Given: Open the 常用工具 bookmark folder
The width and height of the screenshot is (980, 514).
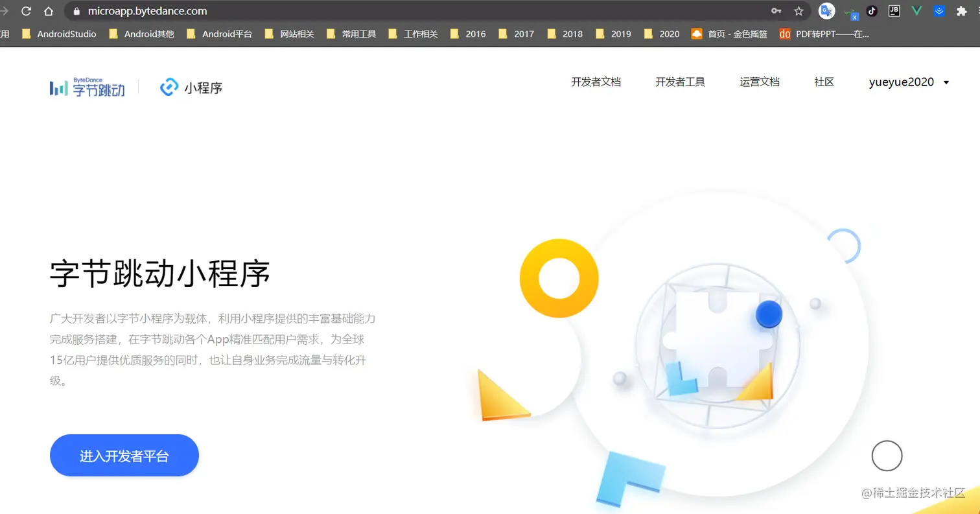Looking at the screenshot, I should click(x=351, y=34).
